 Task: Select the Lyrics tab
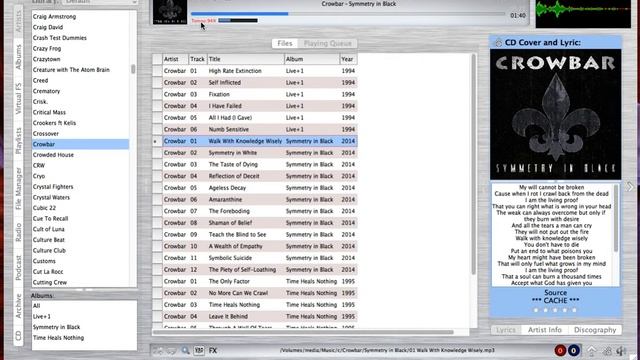[x=506, y=330]
